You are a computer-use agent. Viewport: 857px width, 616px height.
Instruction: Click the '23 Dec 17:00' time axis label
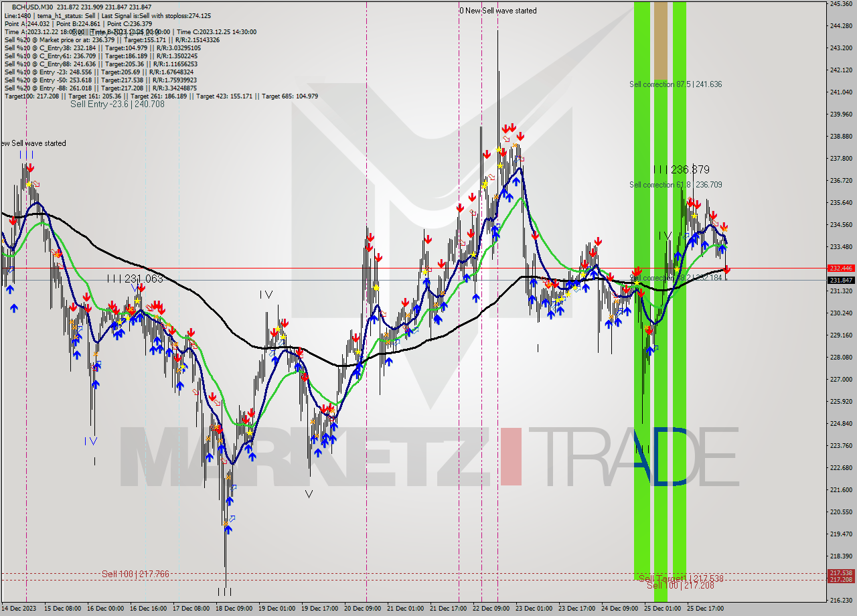click(576, 609)
